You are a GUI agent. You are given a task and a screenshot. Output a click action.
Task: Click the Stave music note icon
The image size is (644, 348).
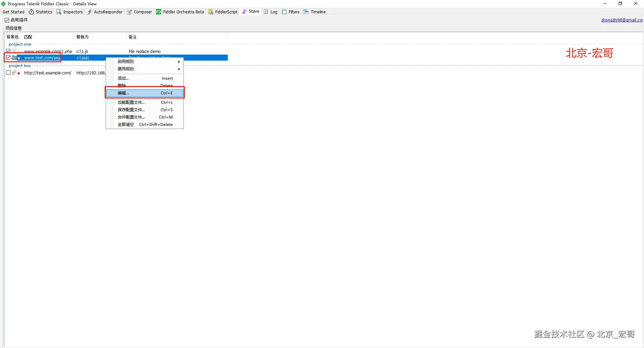click(244, 11)
